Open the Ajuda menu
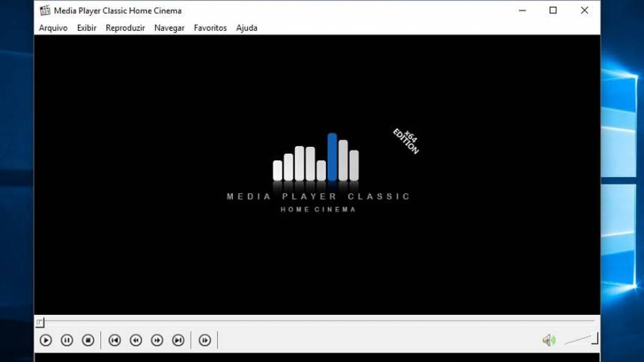The image size is (644, 362). click(247, 28)
